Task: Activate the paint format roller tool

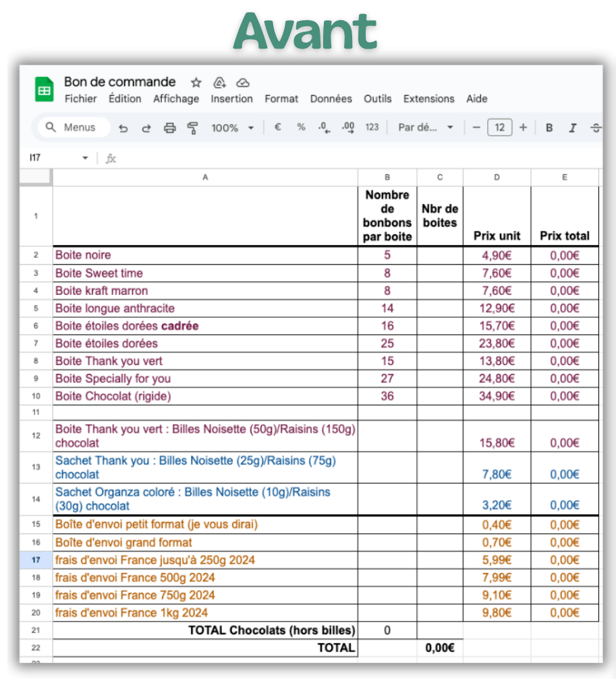Action: pyautogui.click(x=193, y=128)
